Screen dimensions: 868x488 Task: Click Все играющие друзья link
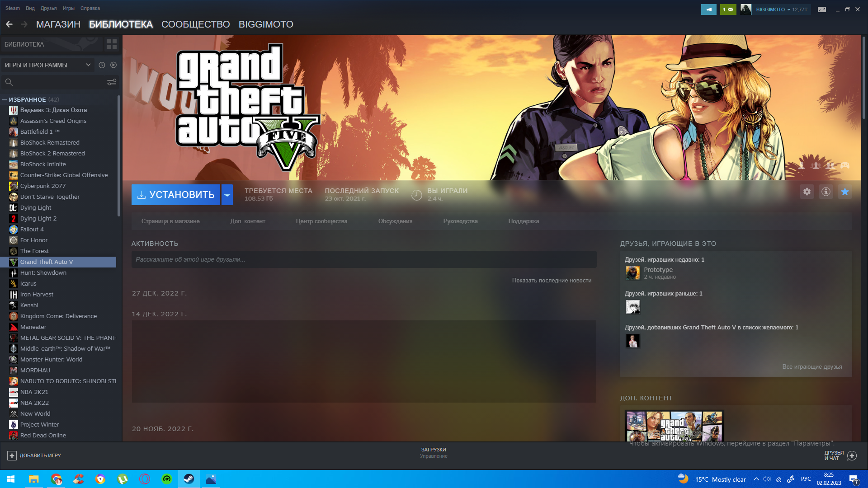pos(812,367)
